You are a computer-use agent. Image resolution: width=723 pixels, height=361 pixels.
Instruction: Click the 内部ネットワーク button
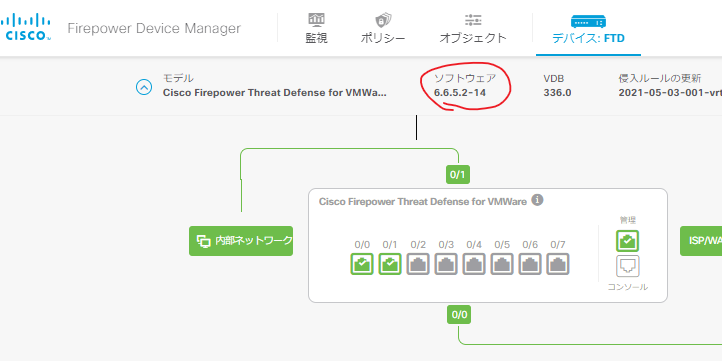coord(241,241)
